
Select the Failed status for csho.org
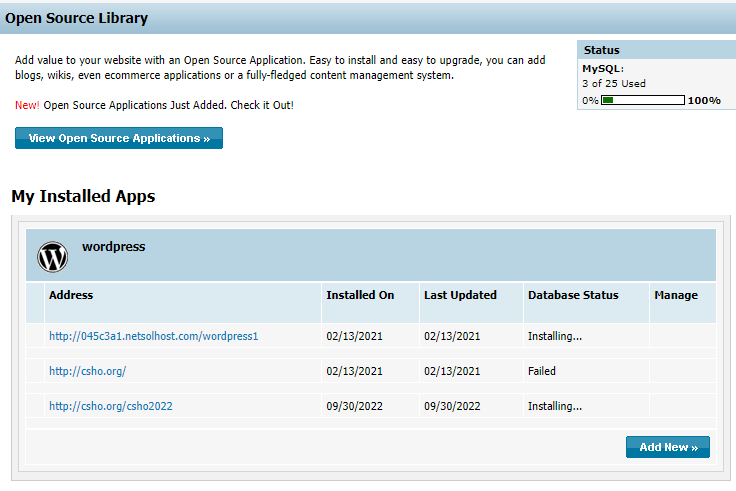pos(542,371)
